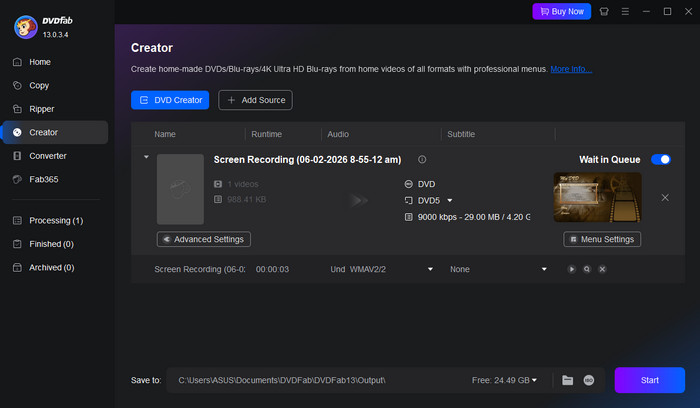Click the magnifier search icon in video row

coord(587,269)
